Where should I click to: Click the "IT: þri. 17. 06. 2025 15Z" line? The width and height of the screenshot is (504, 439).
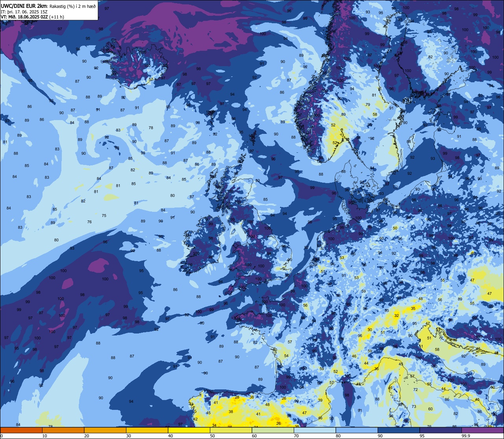24,12
